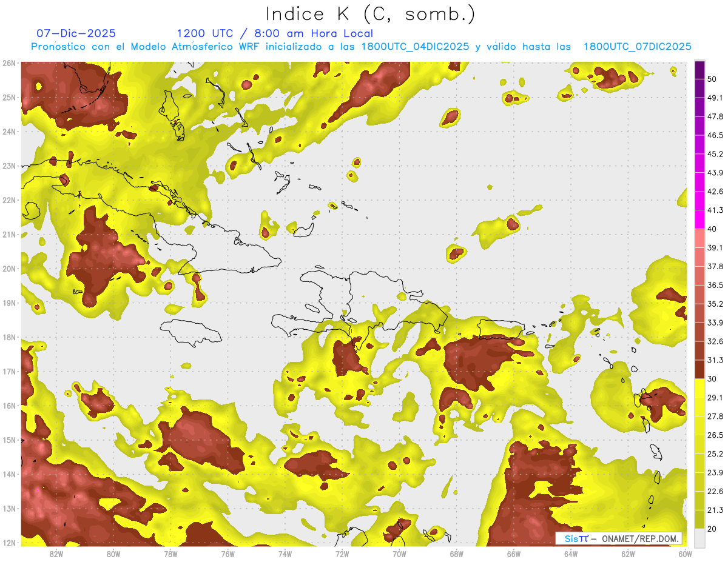The image size is (728, 562).
Task: Select the "49.1" color scale value
Action: tap(715, 98)
